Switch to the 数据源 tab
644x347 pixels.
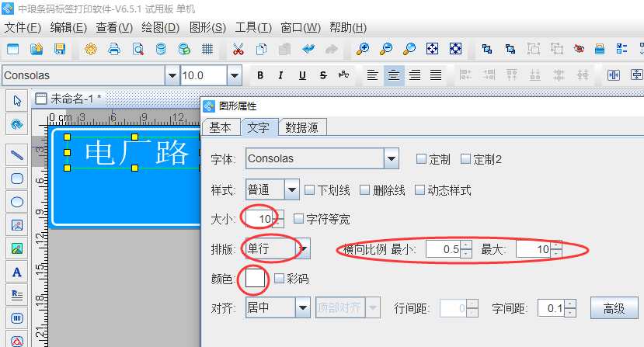click(302, 127)
